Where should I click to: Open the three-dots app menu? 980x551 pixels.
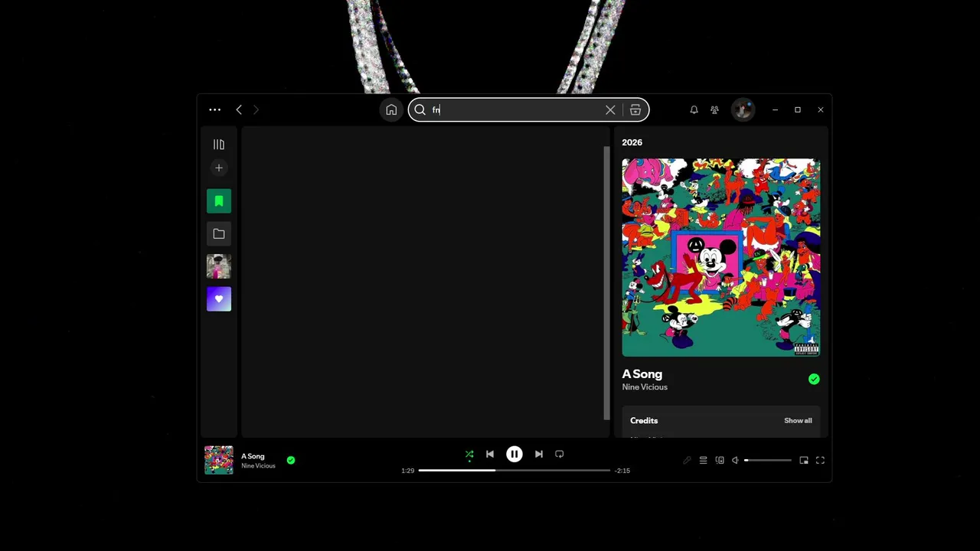point(214,109)
